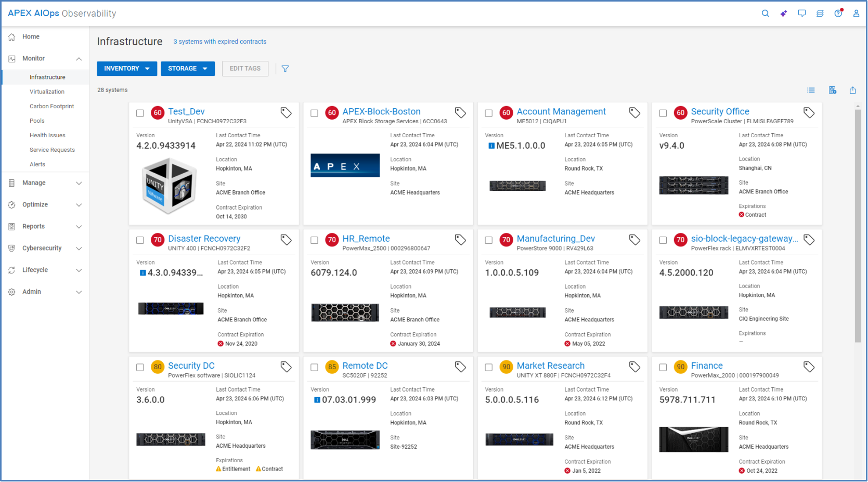Open Service Requests under Monitor
868x482 pixels.
(x=52, y=150)
